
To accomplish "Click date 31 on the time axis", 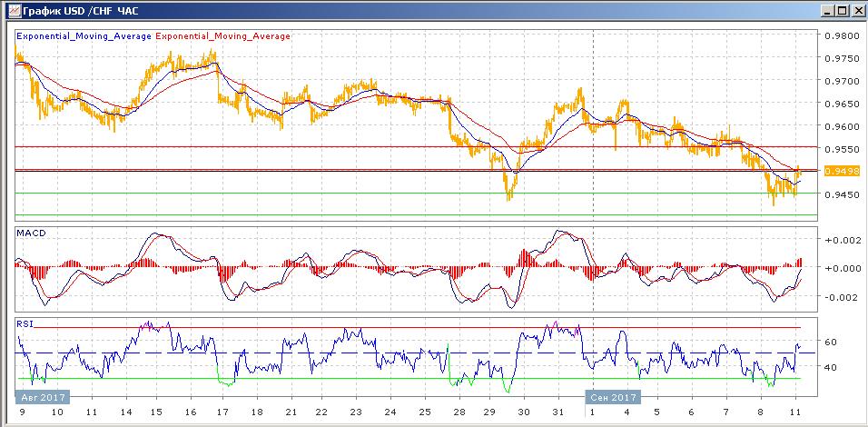I will (x=558, y=413).
